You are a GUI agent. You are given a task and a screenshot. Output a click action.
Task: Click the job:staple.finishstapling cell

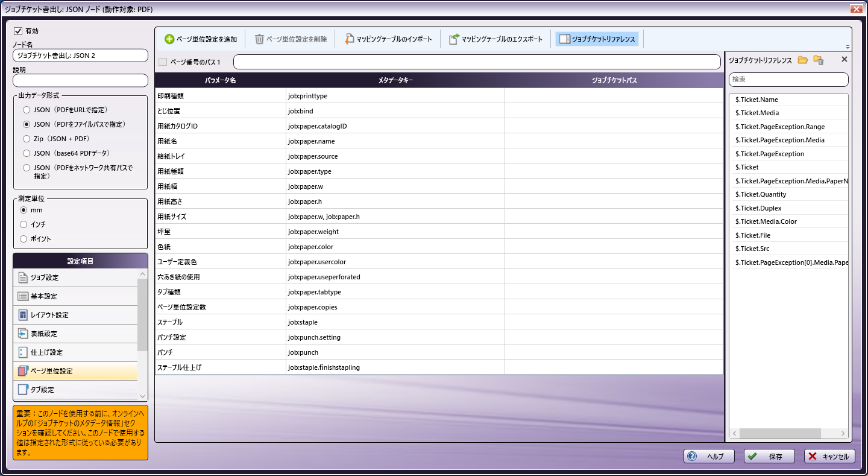point(395,367)
